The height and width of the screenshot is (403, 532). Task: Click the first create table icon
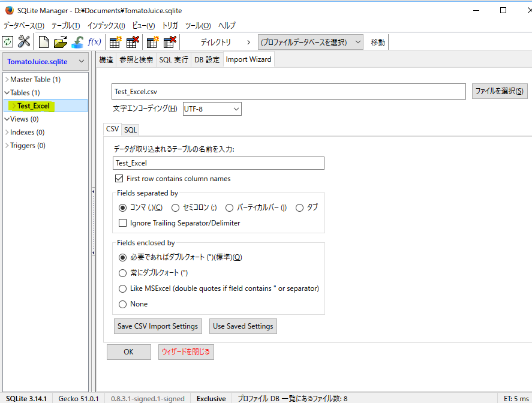coord(115,42)
